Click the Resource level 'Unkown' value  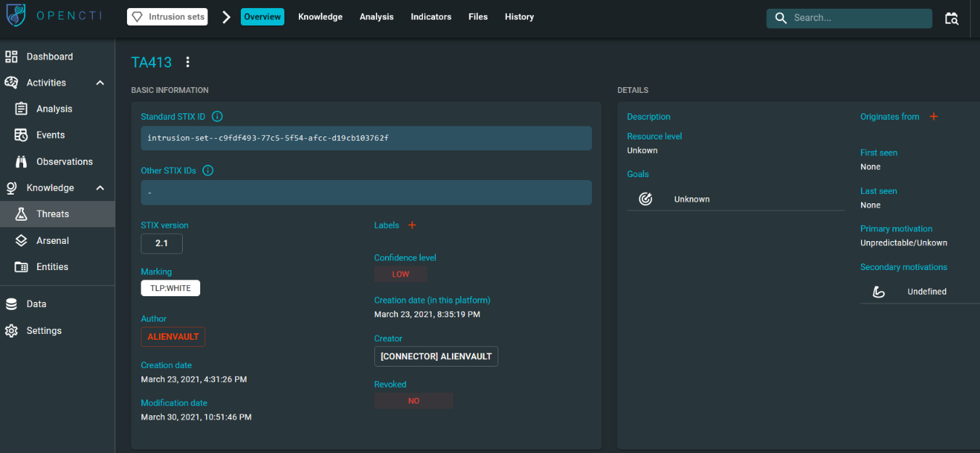642,150
